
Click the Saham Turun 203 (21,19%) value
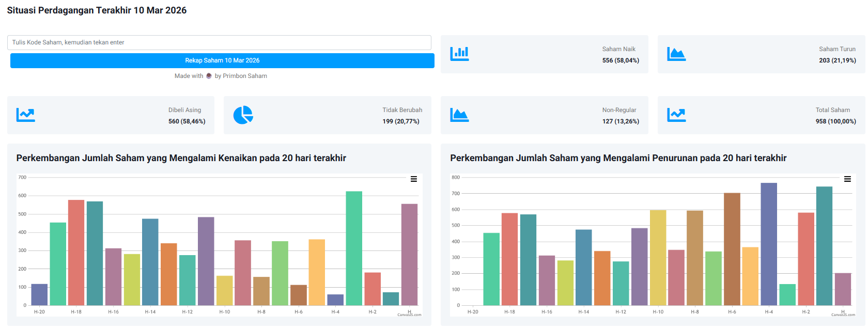[x=837, y=60]
